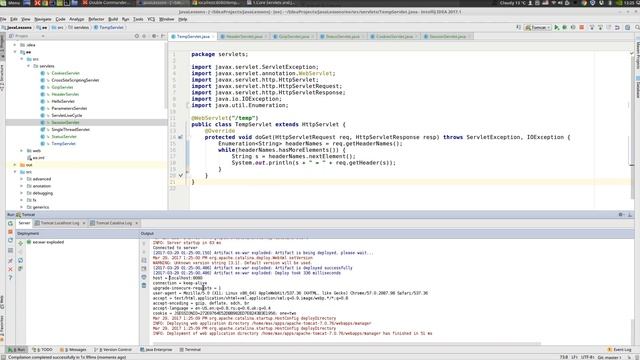This screenshot has width=640, height=360.
Task: Close the TempServlet.java editor tab
Action: click(213, 37)
